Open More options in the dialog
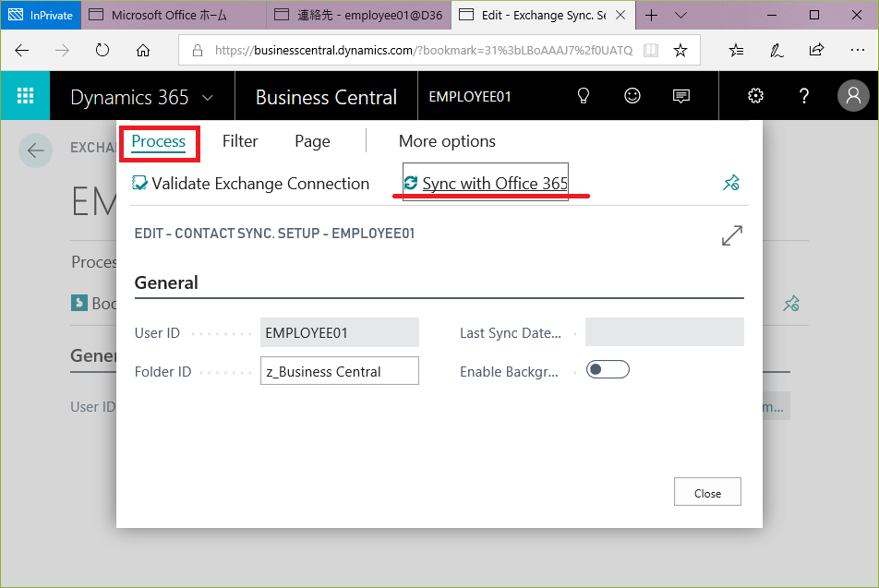 click(x=447, y=141)
